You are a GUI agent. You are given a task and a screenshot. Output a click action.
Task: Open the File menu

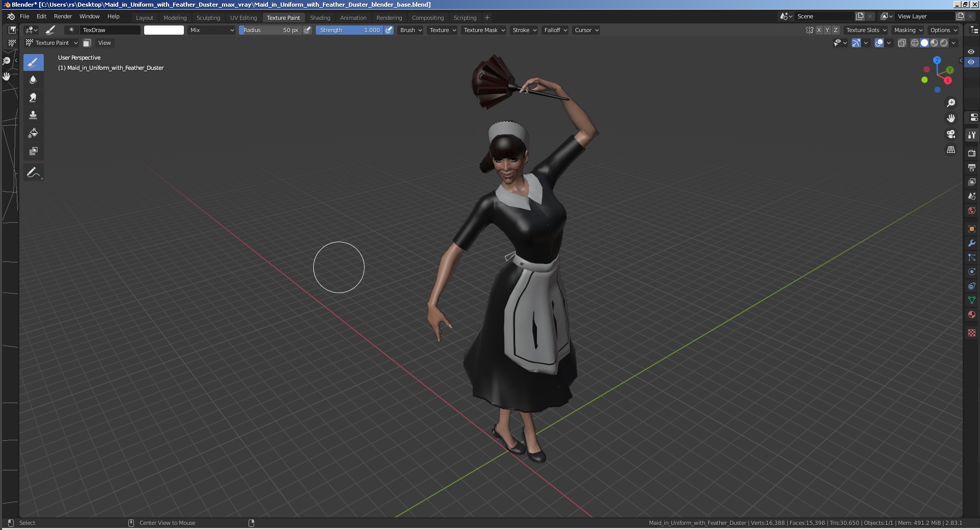coord(24,16)
